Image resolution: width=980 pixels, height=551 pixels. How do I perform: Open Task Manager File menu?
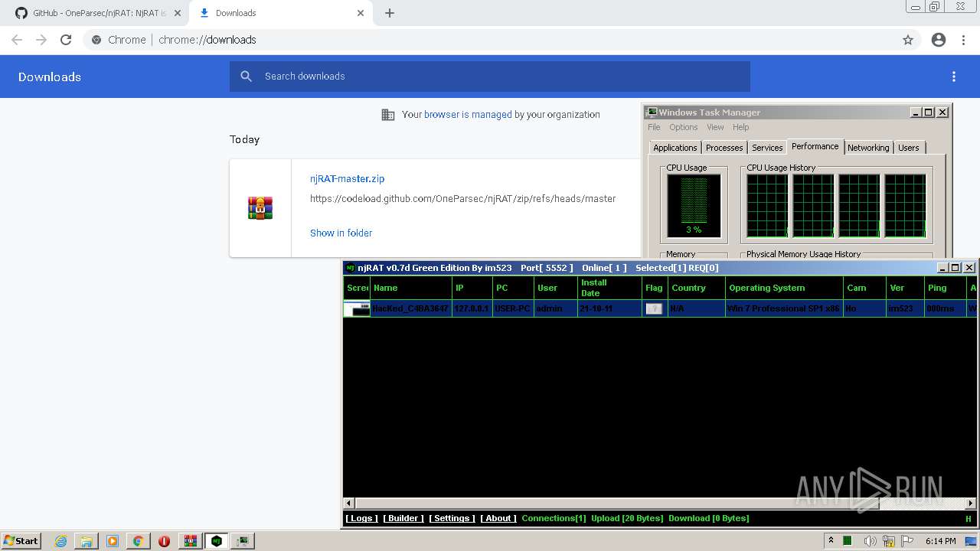point(654,127)
